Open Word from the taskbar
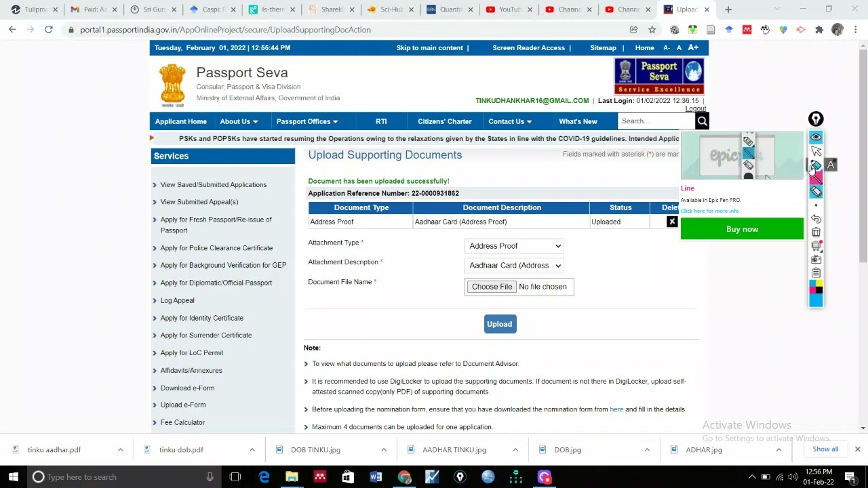This screenshot has width=868, height=488. 376,477
